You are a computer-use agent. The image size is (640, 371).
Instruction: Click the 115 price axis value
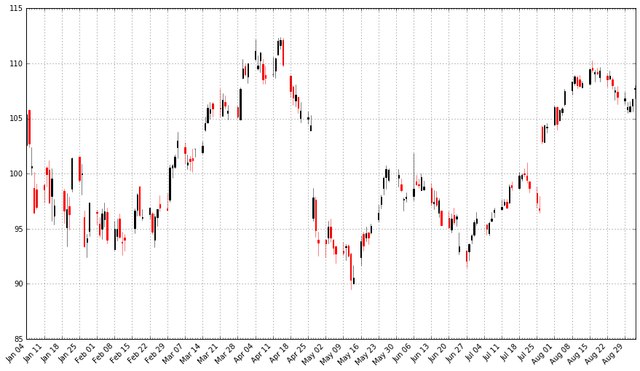[16, 8]
